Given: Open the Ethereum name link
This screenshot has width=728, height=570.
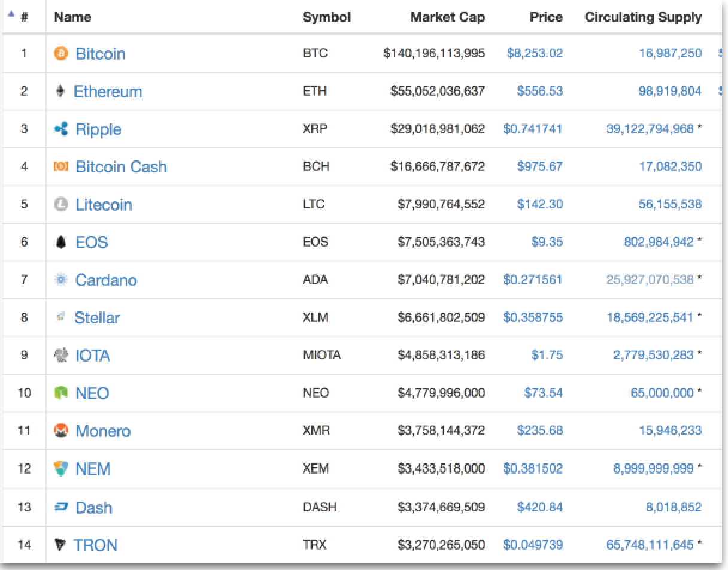Looking at the screenshot, I should pos(108,92).
